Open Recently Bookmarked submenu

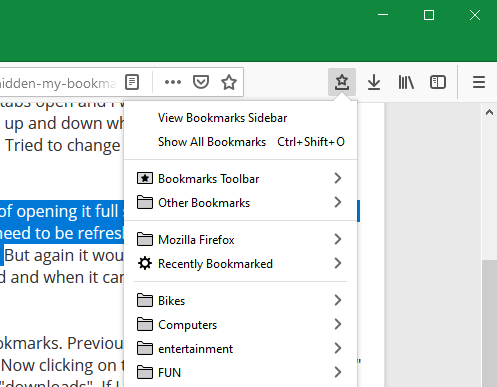(240, 264)
